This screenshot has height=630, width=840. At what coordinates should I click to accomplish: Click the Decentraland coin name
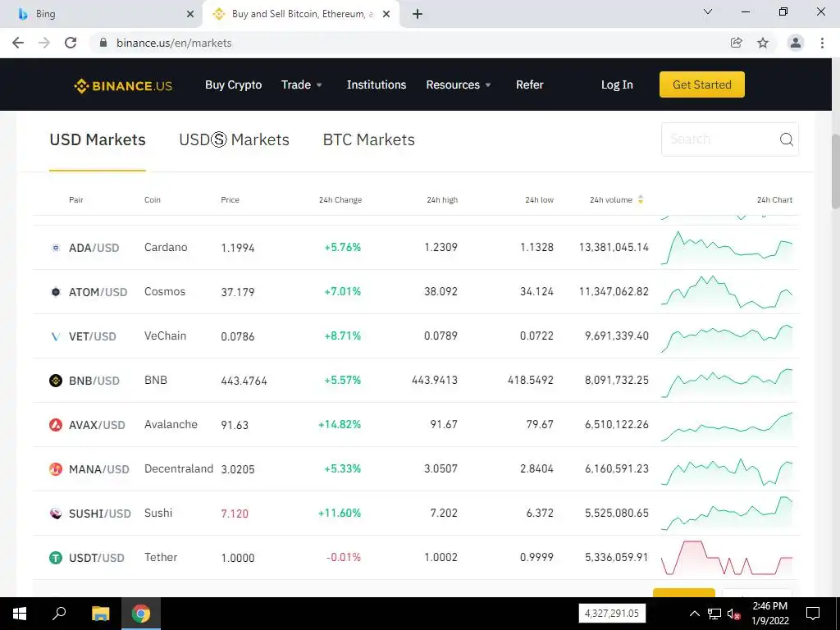[x=178, y=468]
